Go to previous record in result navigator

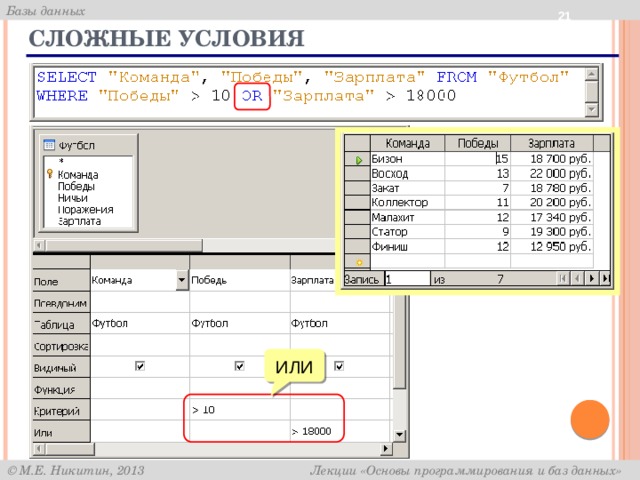[577, 279]
